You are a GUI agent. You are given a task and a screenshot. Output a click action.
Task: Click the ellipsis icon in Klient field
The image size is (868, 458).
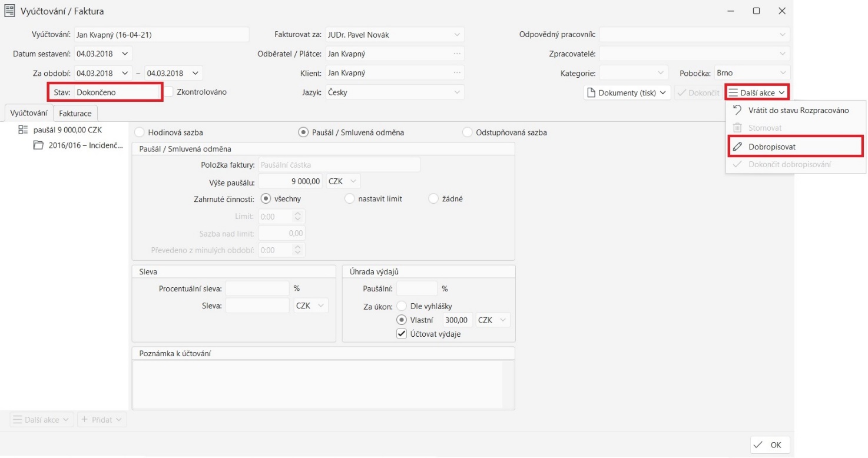point(456,74)
